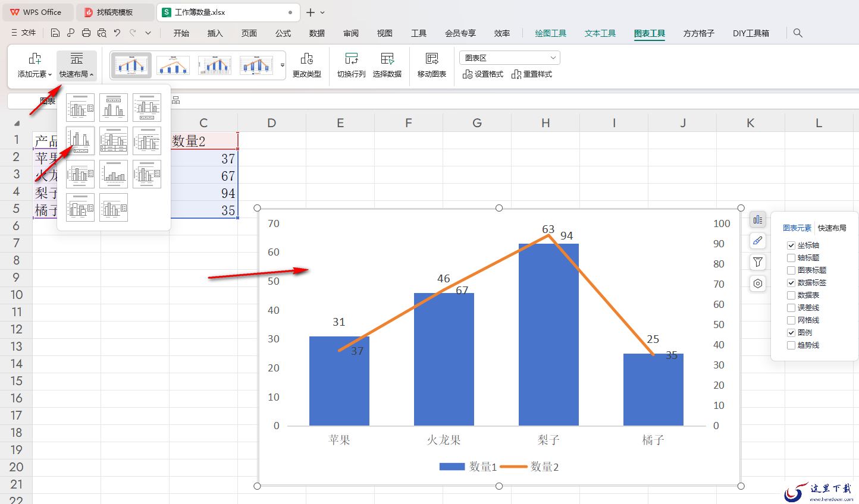Apply the fourth chart style thumbnail in ribbon
Viewport: 859px width, 504px height.
click(x=256, y=65)
